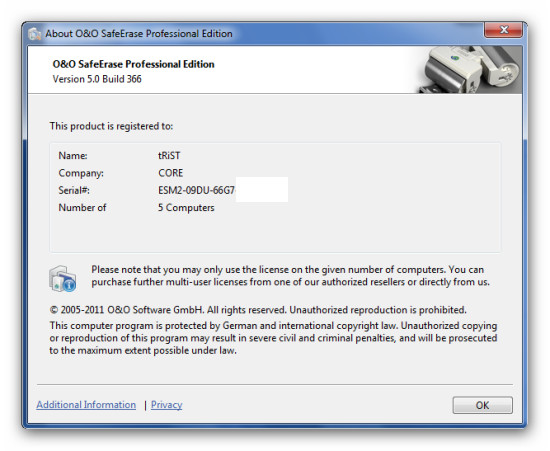Viewport: 550px width, 451px height.
Task: Select the '5 Computers' license count text
Action: pyautogui.click(x=186, y=208)
